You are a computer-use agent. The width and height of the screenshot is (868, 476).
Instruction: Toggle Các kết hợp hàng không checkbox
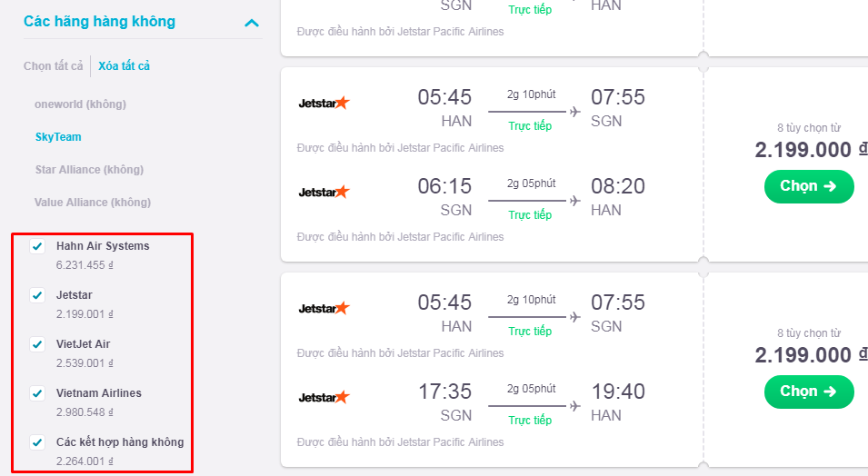(x=37, y=442)
